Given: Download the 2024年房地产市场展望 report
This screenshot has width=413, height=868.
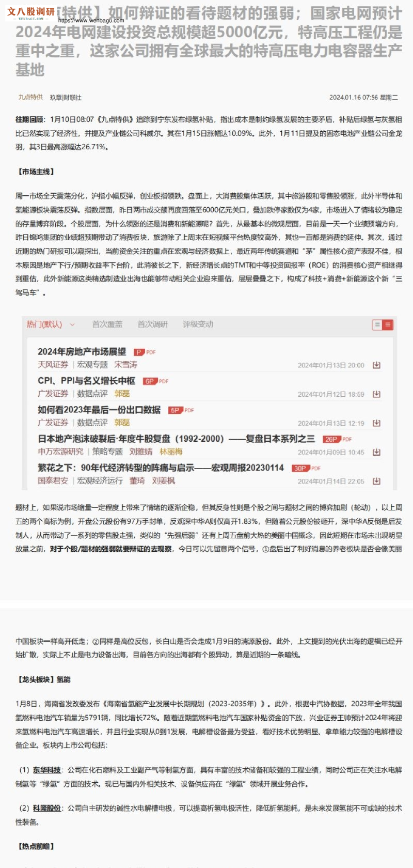Looking at the screenshot, I should coord(376,365).
